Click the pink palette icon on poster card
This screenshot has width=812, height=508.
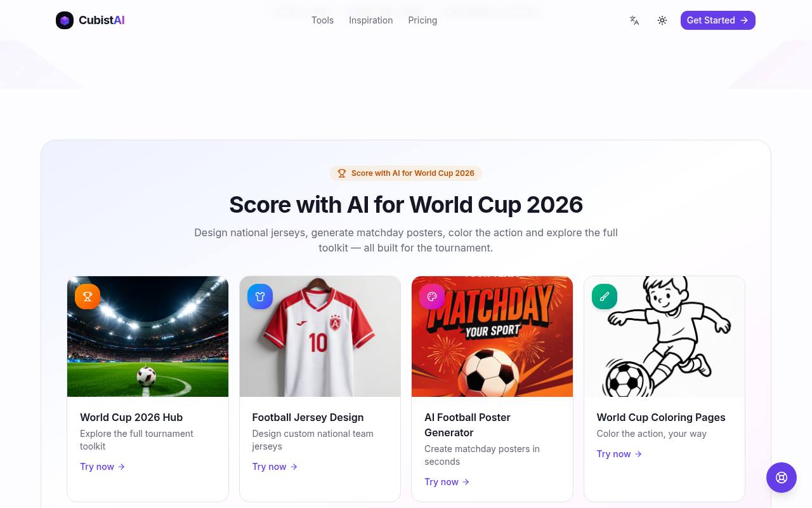(432, 297)
